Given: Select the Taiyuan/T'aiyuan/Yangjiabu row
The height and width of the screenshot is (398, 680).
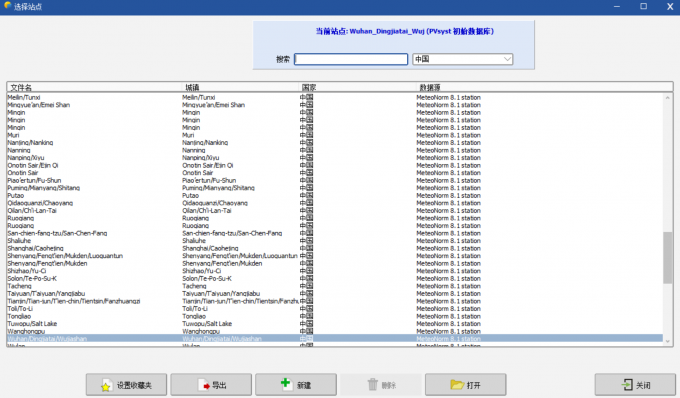Looking at the screenshot, I should pyautogui.click(x=335, y=294).
